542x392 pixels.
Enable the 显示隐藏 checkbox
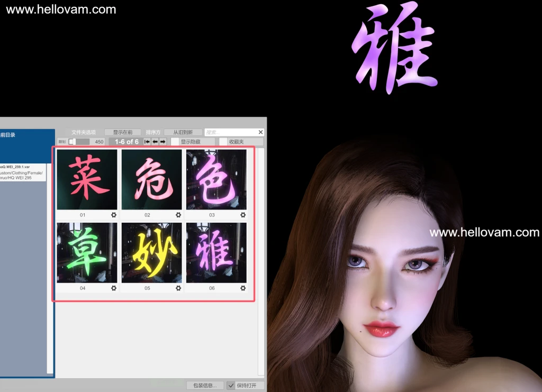pos(175,141)
